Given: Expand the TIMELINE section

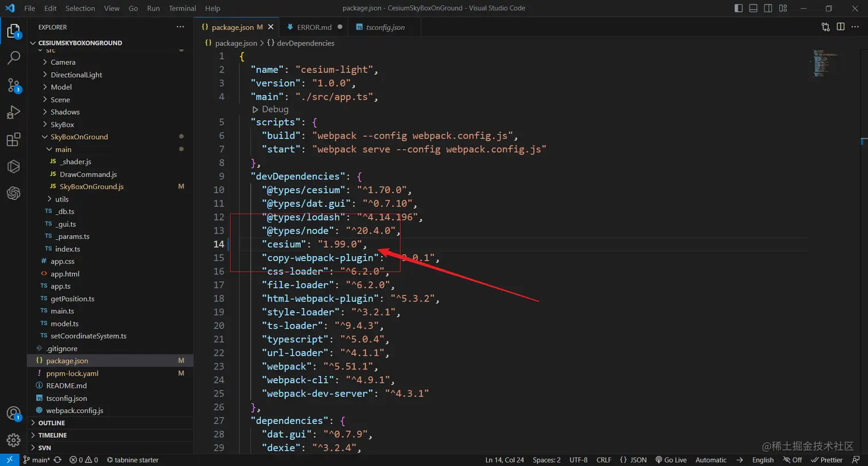Looking at the screenshot, I should tap(110, 436).
